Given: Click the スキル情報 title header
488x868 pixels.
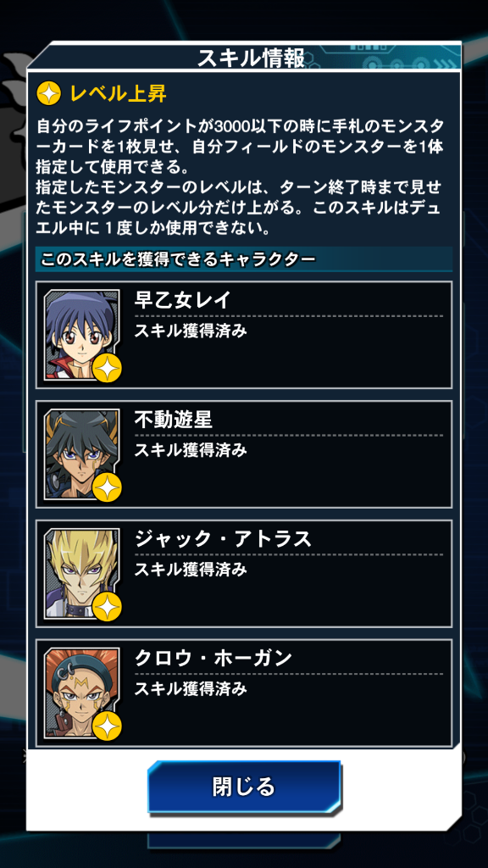Looking at the screenshot, I should pyautogui.click(x=251, y=58).
